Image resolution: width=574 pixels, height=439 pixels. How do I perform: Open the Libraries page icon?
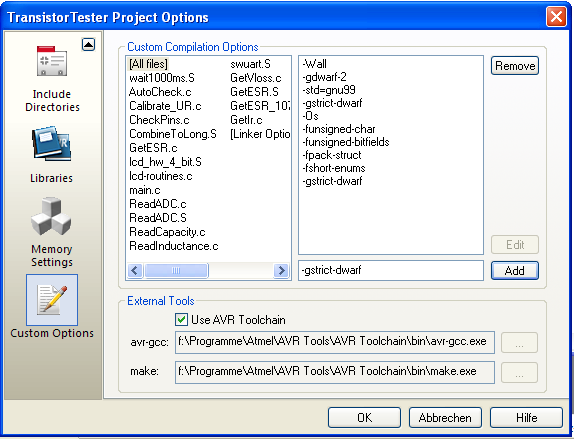[52, 145]
